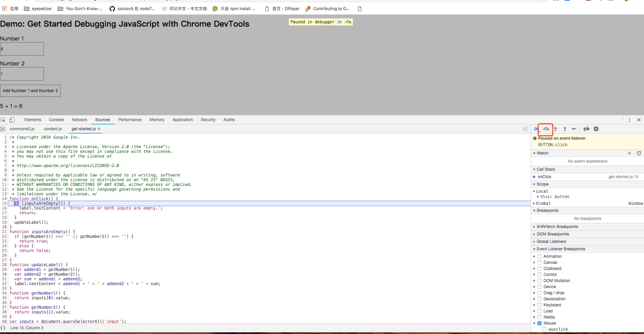The width and height of the screenshot is (644, 334).
Task: Check the Canvas event listener category
Action: pyautogui.click(x=539, y=262)
